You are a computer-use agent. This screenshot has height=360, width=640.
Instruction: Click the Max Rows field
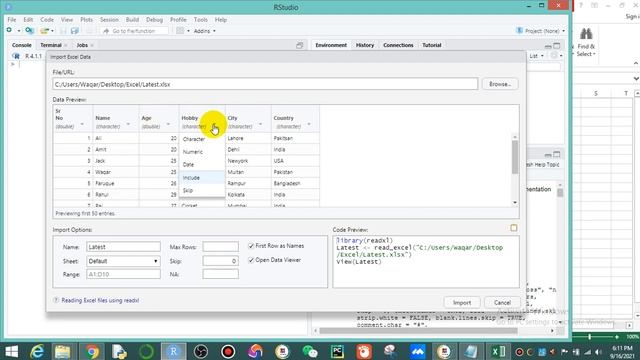pyautogui.click(x=220, y=247)
